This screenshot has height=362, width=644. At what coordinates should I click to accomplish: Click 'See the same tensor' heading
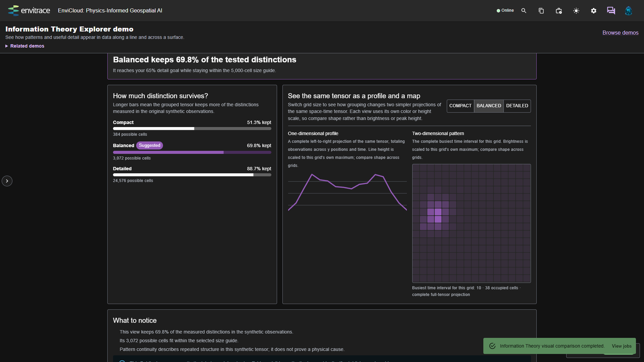click(x=354, y=96)
